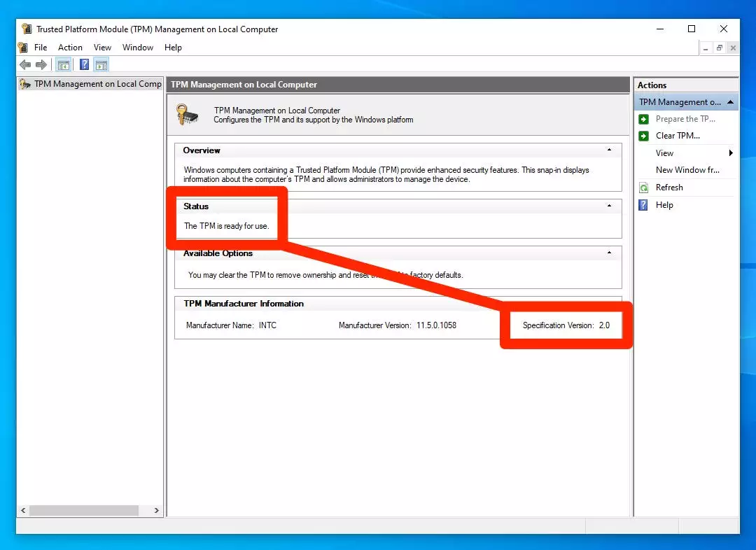Screen dimensions: 756x550
Task: Collapse the Status section
Action: pos(609,206)
